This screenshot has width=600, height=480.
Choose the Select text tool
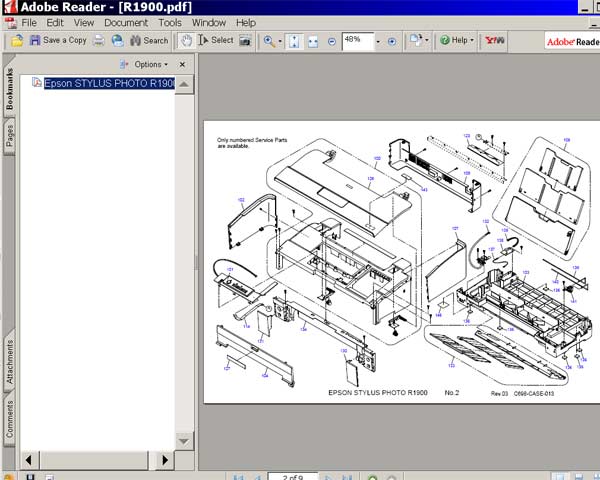(x=216, y=40)
